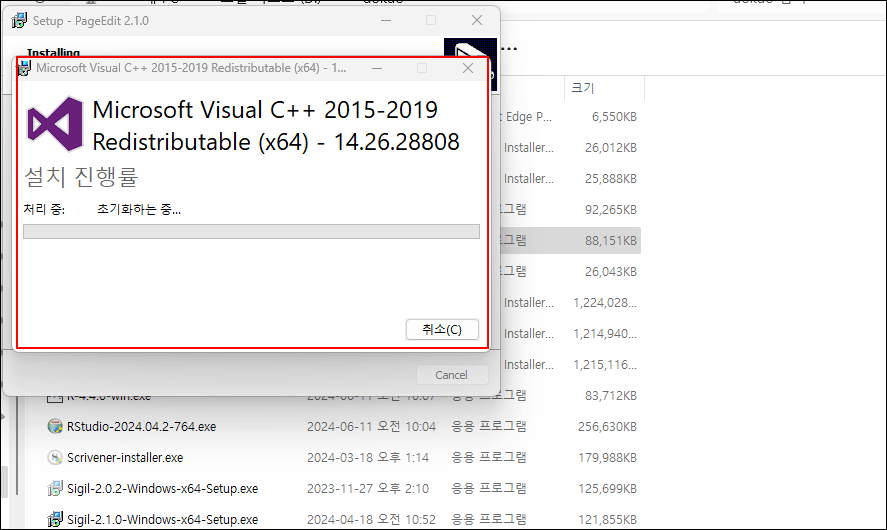This screenshot has height=530, width=887.
Task: Click the 121,855KB size cell
Action: pos(607,519)
